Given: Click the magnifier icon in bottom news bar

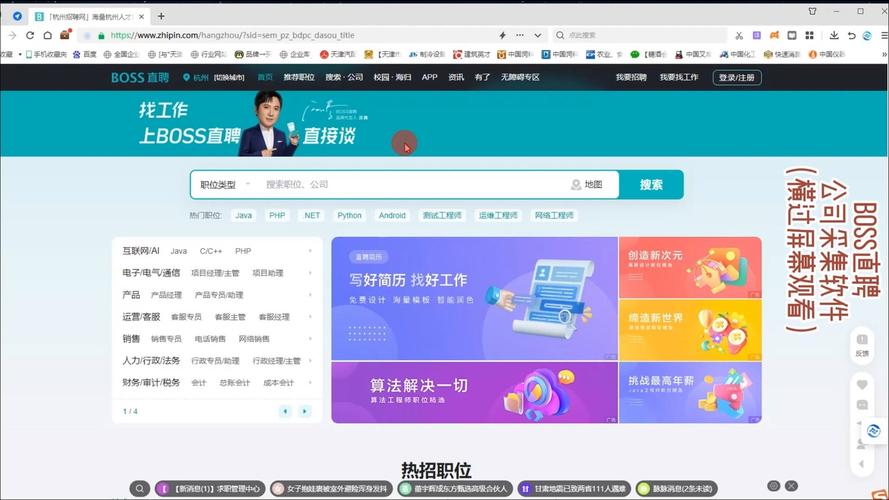Looking at the screenshot, I should coord(139,488).
